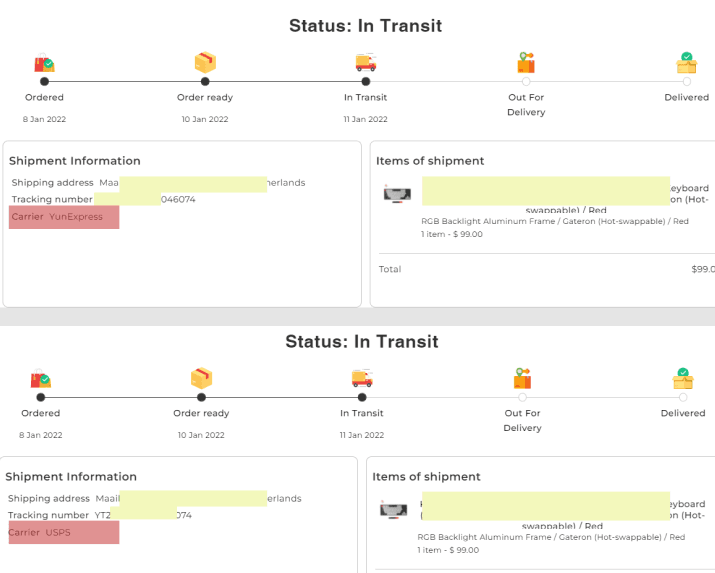Click the Out For Delivery empty dot, top timeline
The image size is (715, 573).
pos(526,81)
